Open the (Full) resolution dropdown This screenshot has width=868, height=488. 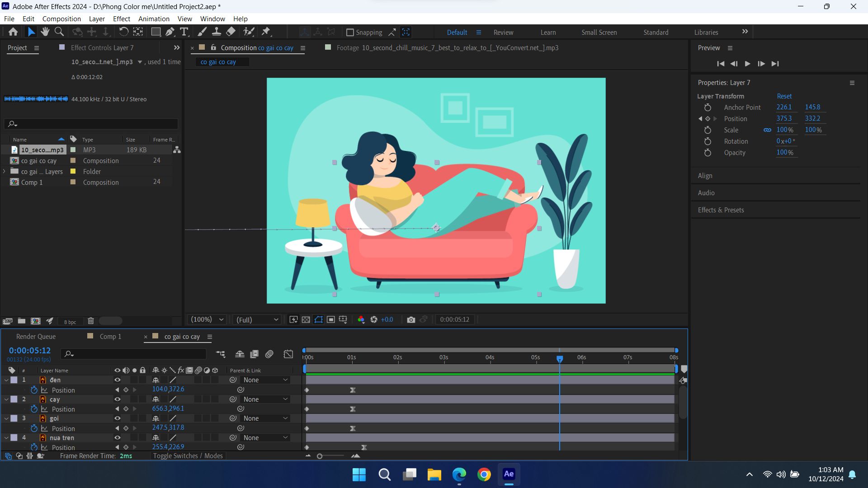(257, 319)
